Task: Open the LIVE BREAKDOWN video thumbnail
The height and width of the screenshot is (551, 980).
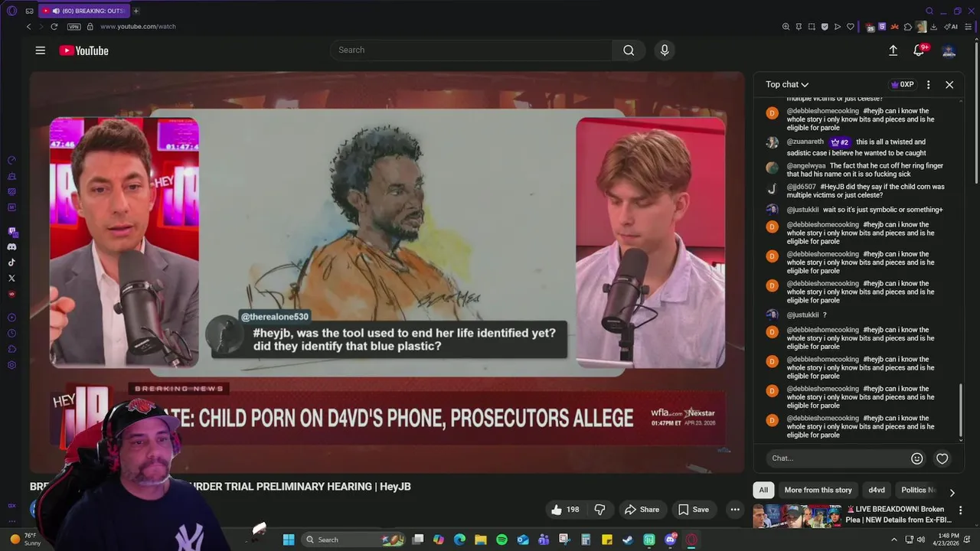Action: [x=797, y=516]
